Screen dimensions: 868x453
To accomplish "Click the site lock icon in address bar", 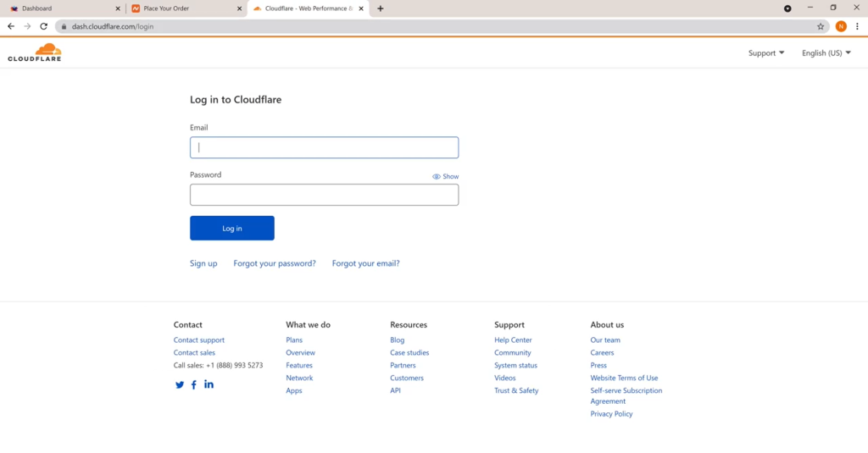I will click(64, 26).
